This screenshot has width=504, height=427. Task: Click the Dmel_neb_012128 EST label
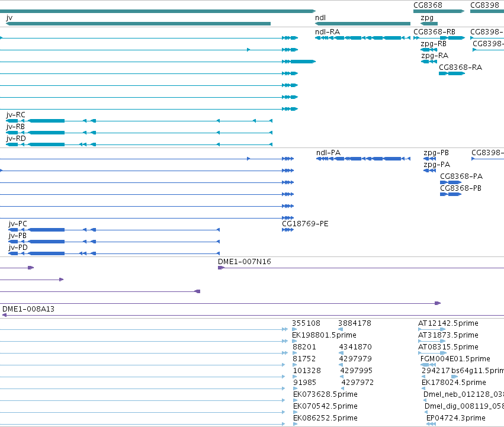coord(464,394)
